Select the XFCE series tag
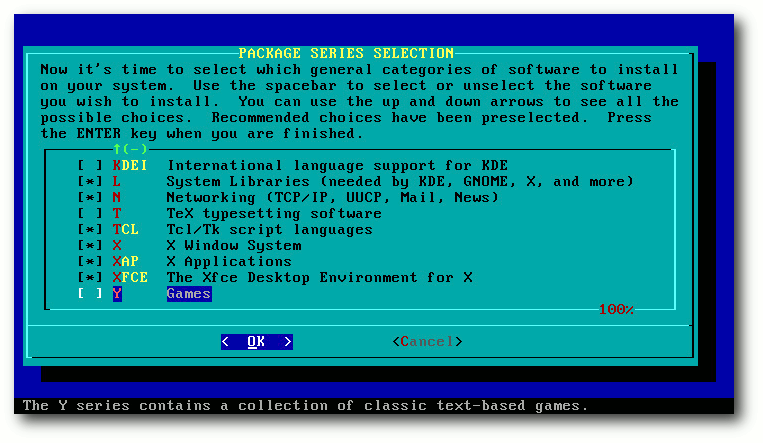 coord(130,278)
